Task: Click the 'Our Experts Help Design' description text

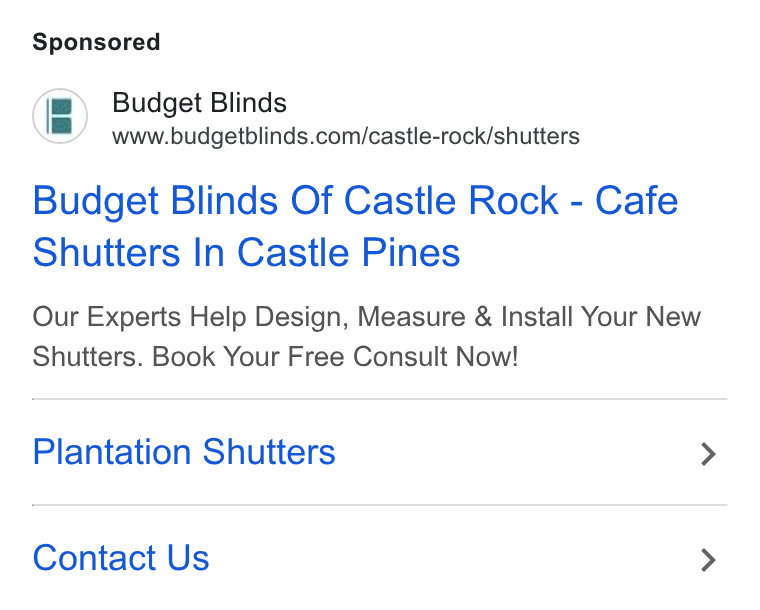Action: (x=190, y=317)
